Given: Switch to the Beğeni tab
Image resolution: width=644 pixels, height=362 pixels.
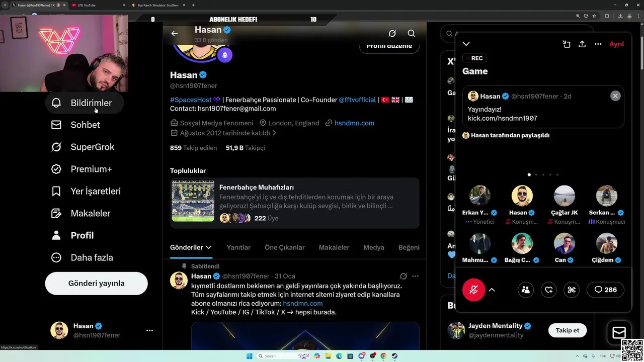Looking at the screenshot, I should coord(409,247).
